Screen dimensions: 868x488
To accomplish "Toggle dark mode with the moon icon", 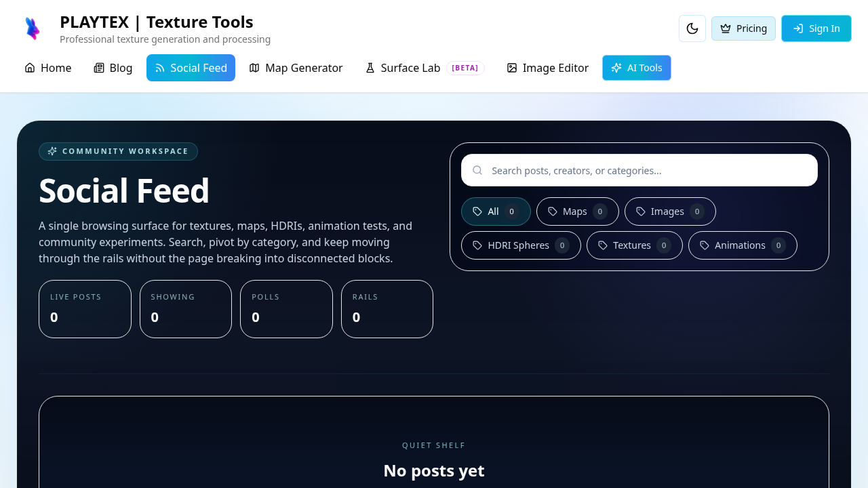I will click(x=692, y=28).
